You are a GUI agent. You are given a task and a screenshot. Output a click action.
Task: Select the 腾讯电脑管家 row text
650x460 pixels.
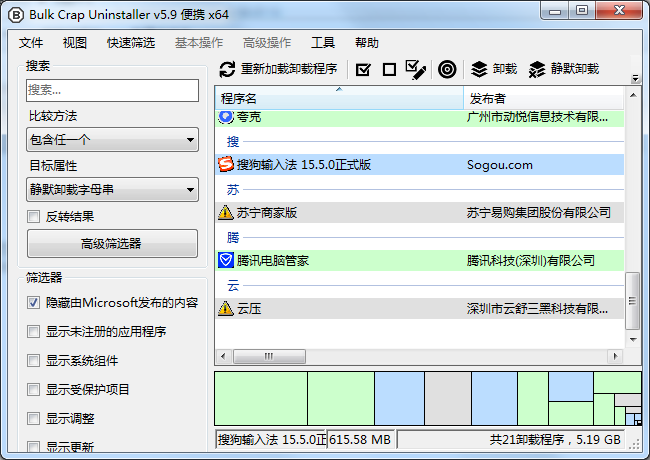pos(273,261)
